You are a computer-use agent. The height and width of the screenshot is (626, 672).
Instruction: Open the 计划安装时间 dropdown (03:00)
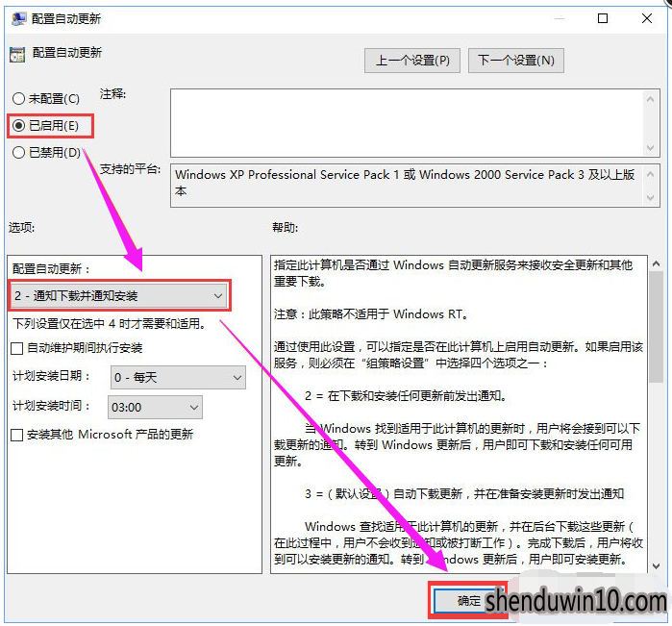155,407
